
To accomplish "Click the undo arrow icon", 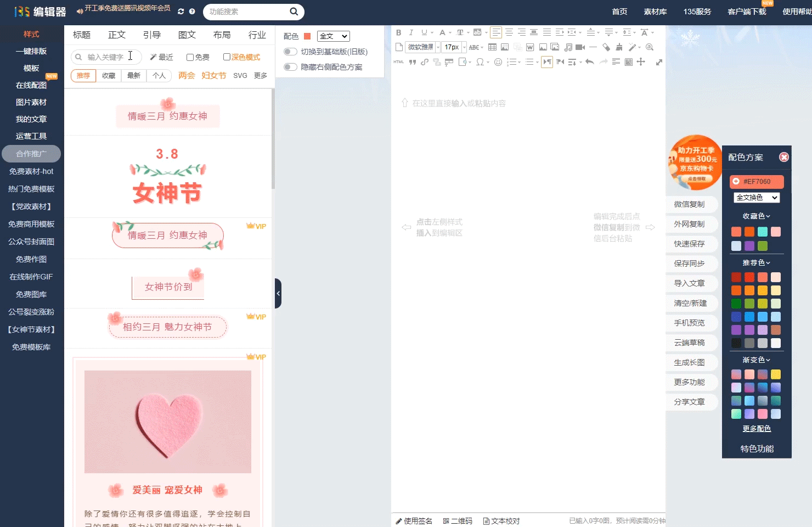I will (x=589, y=62).
